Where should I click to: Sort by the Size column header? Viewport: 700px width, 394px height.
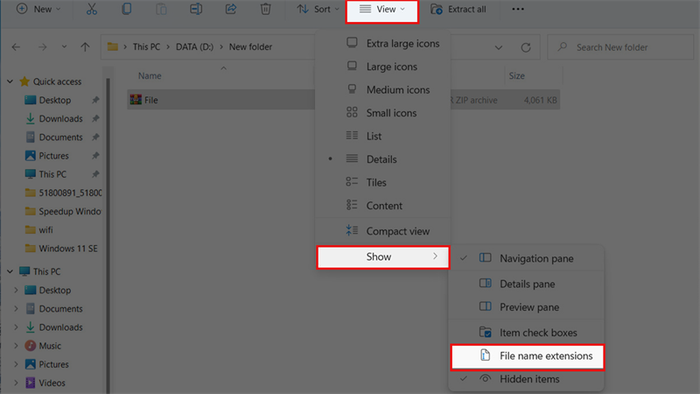(x=517, y=76)
